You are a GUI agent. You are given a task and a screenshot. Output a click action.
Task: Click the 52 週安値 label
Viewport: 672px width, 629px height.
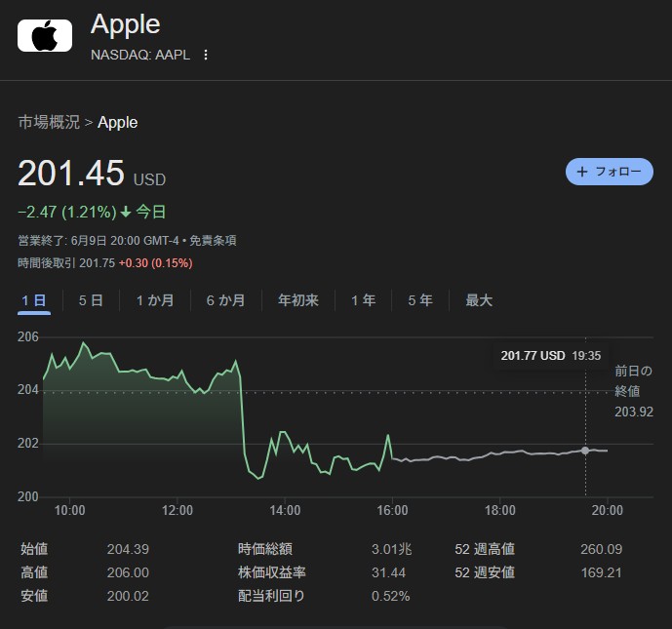click(485, 572)
